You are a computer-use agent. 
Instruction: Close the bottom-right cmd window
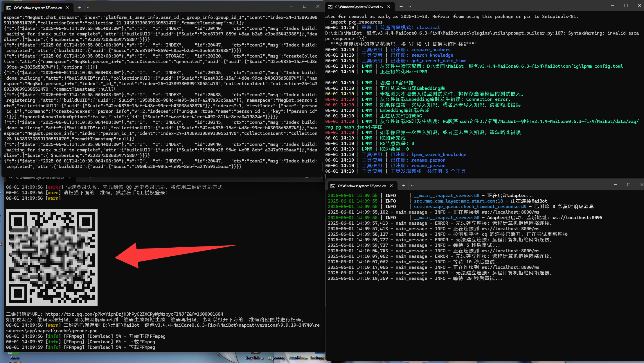point(641,185)
